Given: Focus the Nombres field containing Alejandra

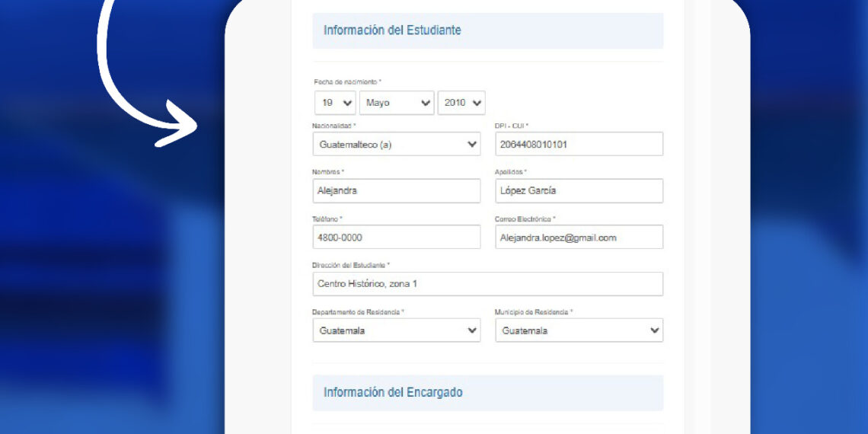Looking at the screenshot, I should [x=396, y=191].
